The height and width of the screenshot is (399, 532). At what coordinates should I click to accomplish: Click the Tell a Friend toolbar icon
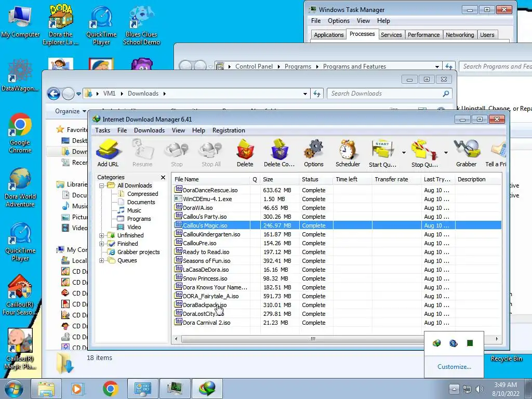496,153
